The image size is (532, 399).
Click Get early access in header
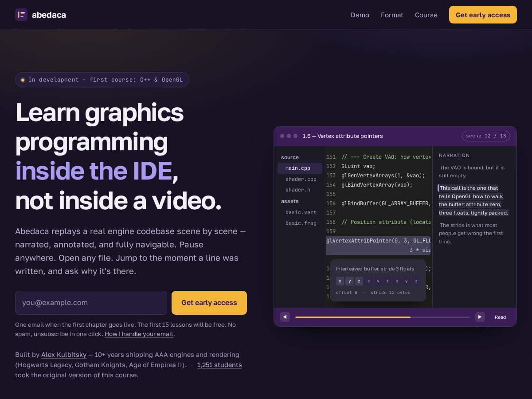pyautogui.click(x=483, y=15)
